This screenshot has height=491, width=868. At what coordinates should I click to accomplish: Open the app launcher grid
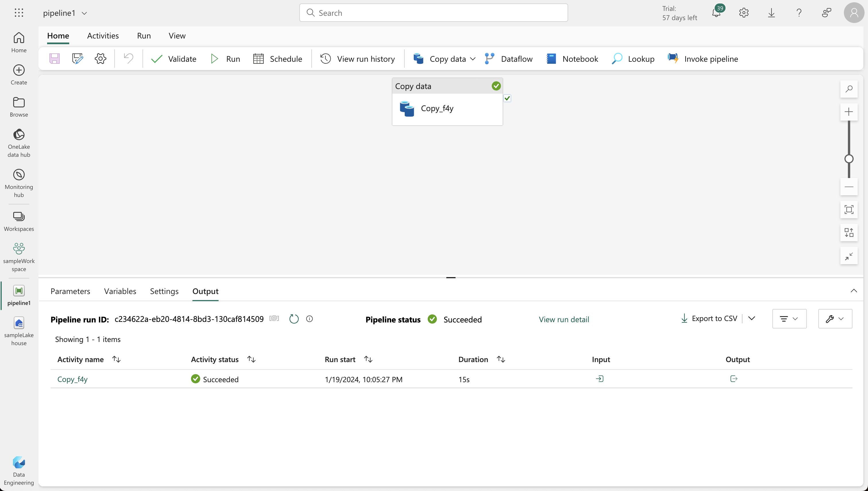pos(19,13)
